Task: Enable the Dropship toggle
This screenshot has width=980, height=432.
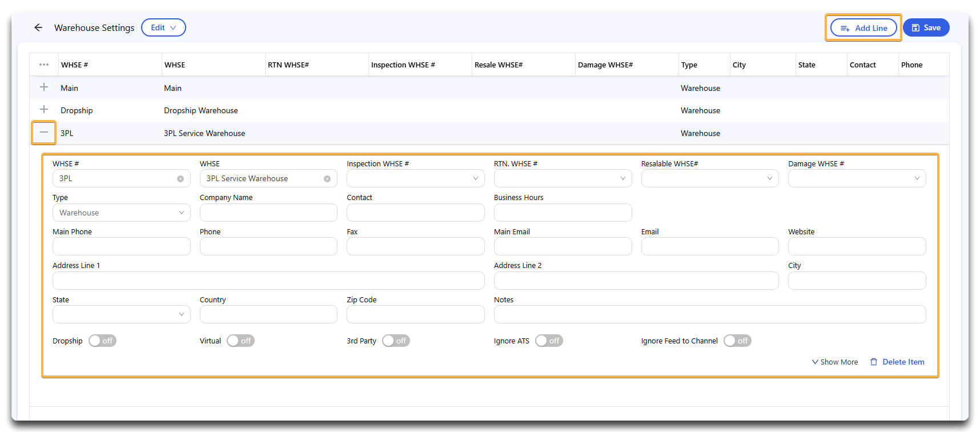Action: click(x=102, y=341)
